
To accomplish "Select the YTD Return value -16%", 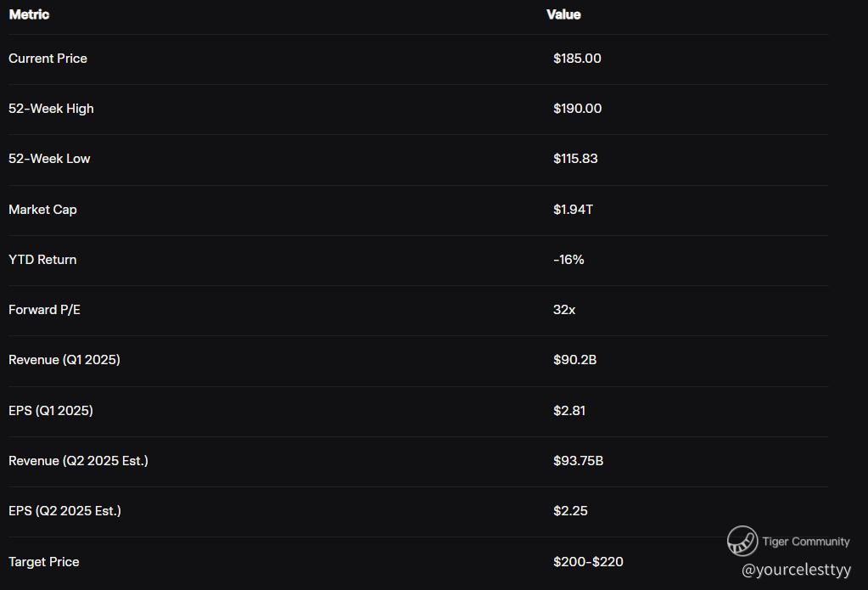I will 568,260.
